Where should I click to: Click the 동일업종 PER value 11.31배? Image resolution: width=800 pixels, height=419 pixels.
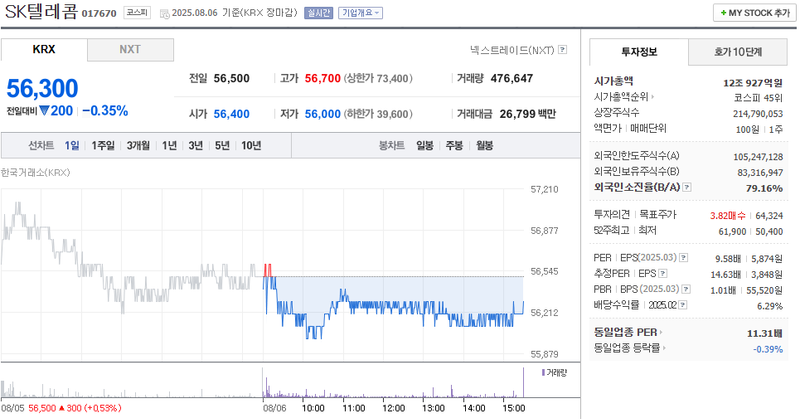click(x=765, y=333)
